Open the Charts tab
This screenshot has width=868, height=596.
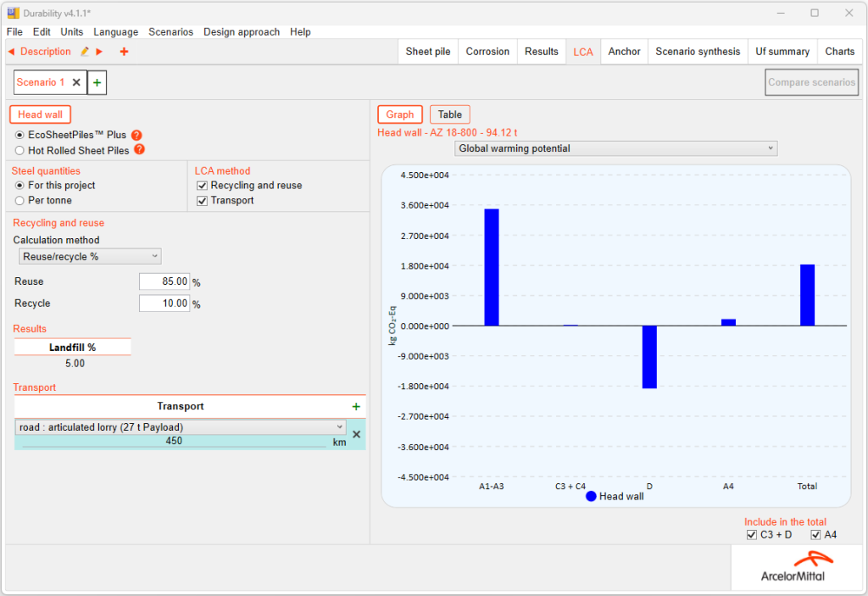(840, 52)
